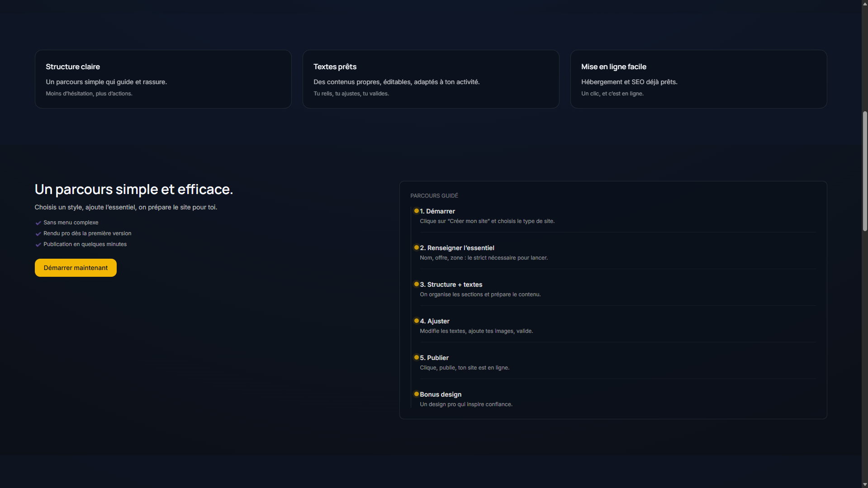The width and height of the screenshot is (868, 488).
Task: Click the yellow dot beside 2. Renseigner l'essentiel
Action: [416, 247]
